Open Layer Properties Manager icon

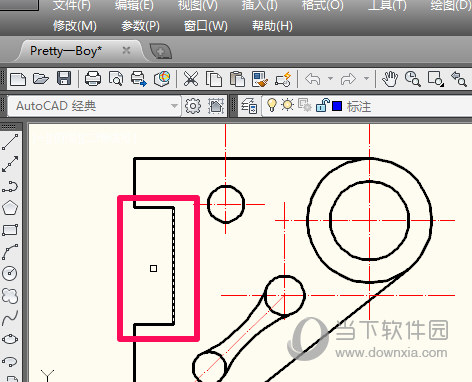click(x=249, y=106)
